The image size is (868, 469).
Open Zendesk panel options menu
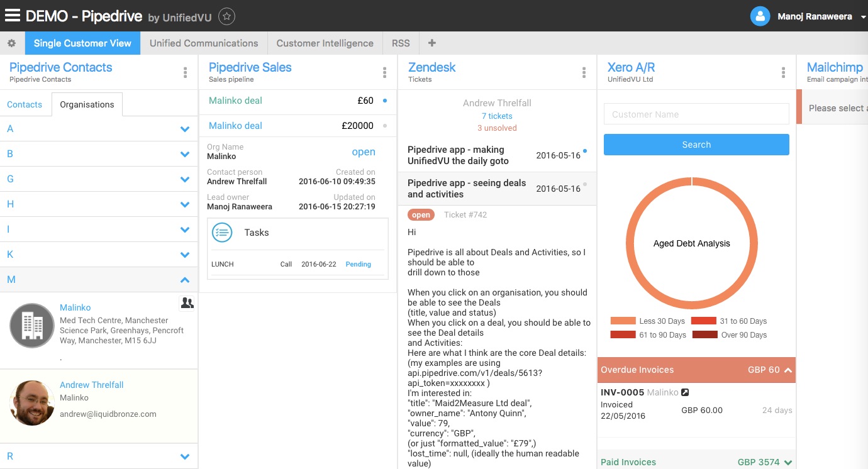(584, 73)
